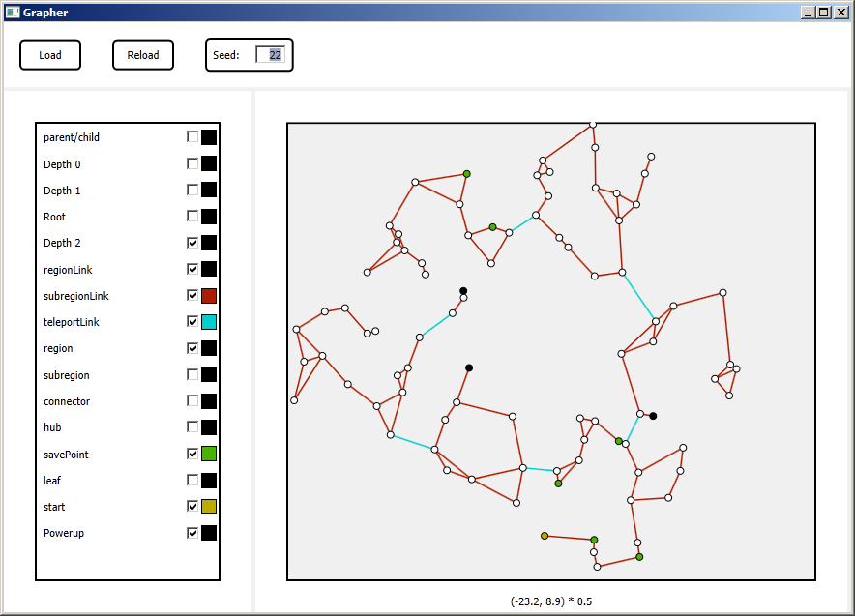
Task: Focus the Seed input field
Action: [x=270, y=55]
